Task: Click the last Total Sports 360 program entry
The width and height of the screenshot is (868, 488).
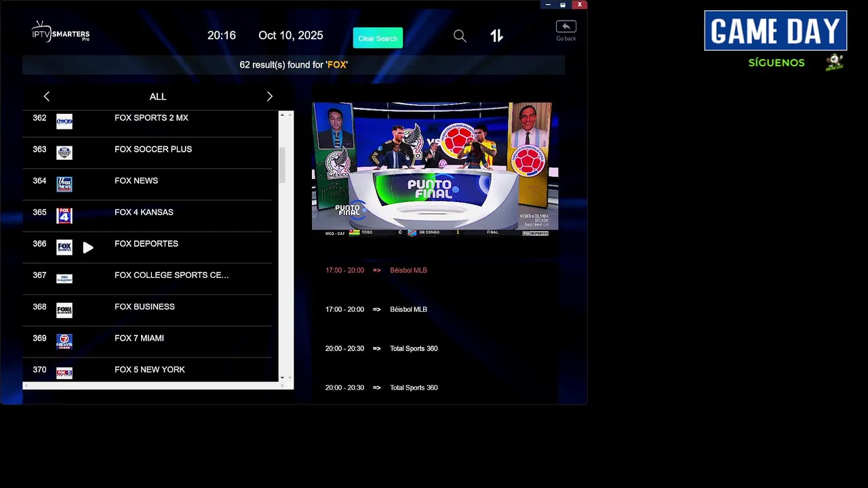Action: click(x=381, y=388)
